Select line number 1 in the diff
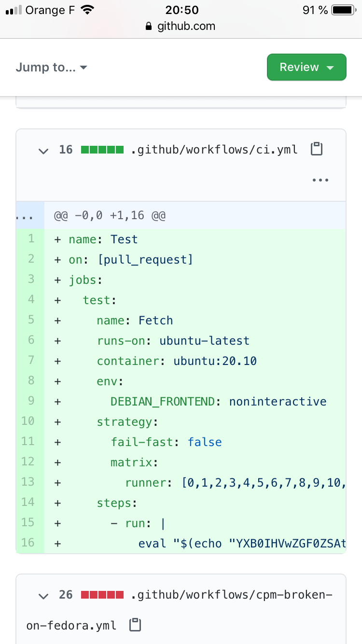The width and height of the screenshot is (362, 644). click(x=30, y=239)
